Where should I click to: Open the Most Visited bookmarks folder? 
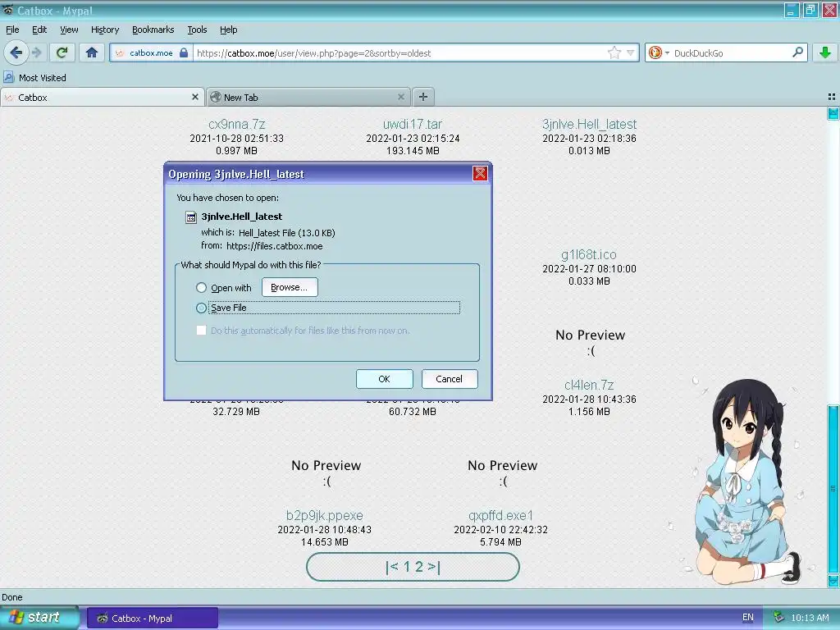(x=34, y=78)
